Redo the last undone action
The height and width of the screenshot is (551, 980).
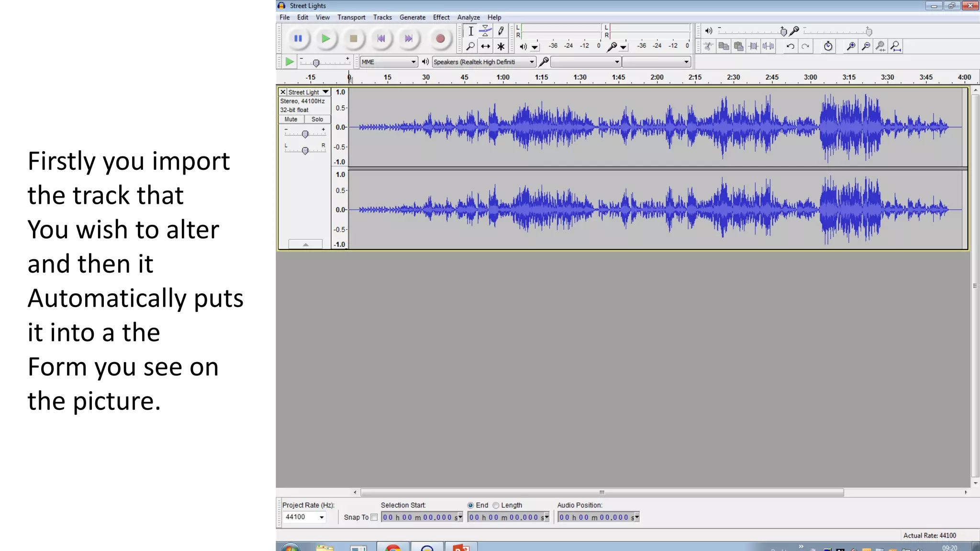pyautogui.click(x=806, y=46)
